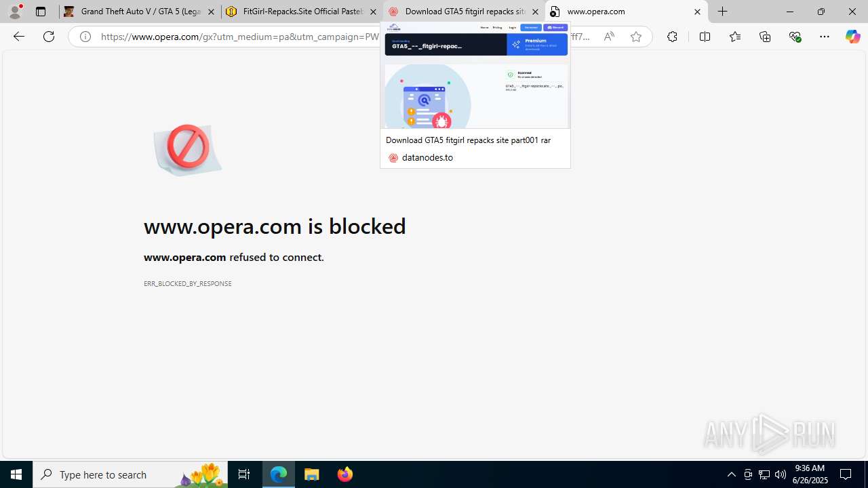The width and height of the screenshot is (868, 488).
Task: Click the meet-now camera tray icon
Action: click(x=748, y=474)
